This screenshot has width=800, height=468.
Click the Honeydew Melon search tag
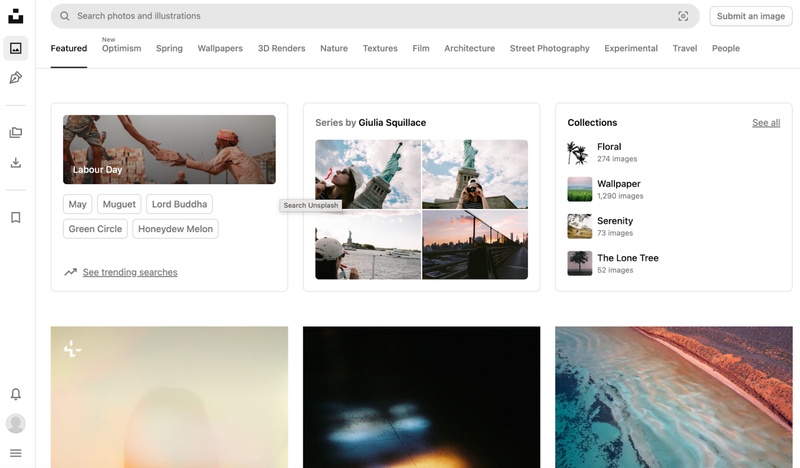click(176, 229)
